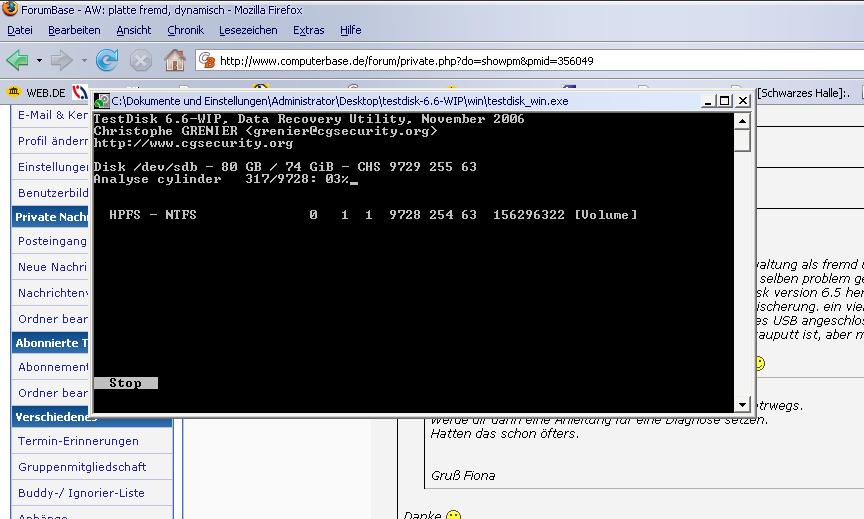Open E-Mail & Kennwort sidebar link
The height and width of the screenshot is (519, 864).
pyautogui.click(x=52, y=115)
